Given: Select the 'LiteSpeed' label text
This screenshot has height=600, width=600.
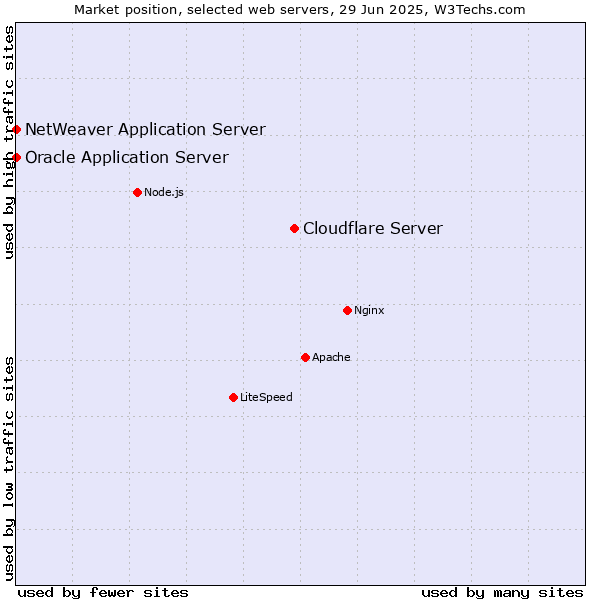Looking at the screenshot, I should click(x=267, y=398).
